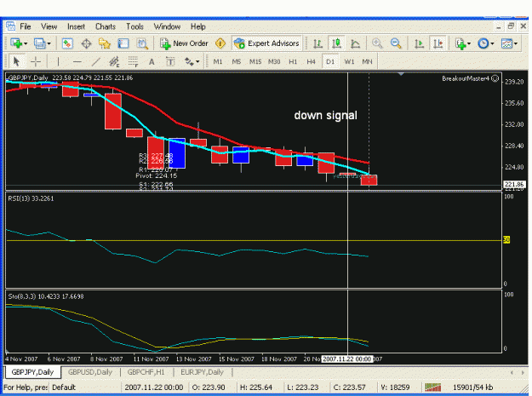Viewport: 532px width, 396px height.
Task: Expand the Profiles dropdown arrow
Action: [49, 43]
